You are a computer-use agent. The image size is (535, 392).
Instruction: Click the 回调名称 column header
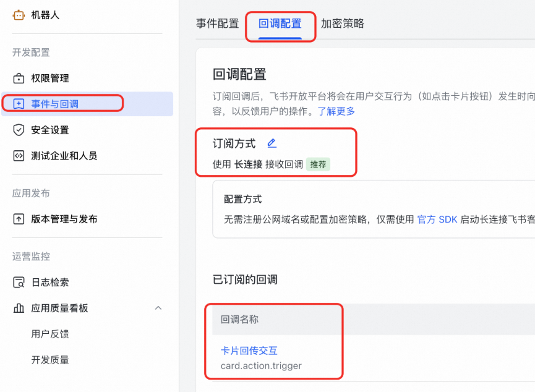[239, 319]
